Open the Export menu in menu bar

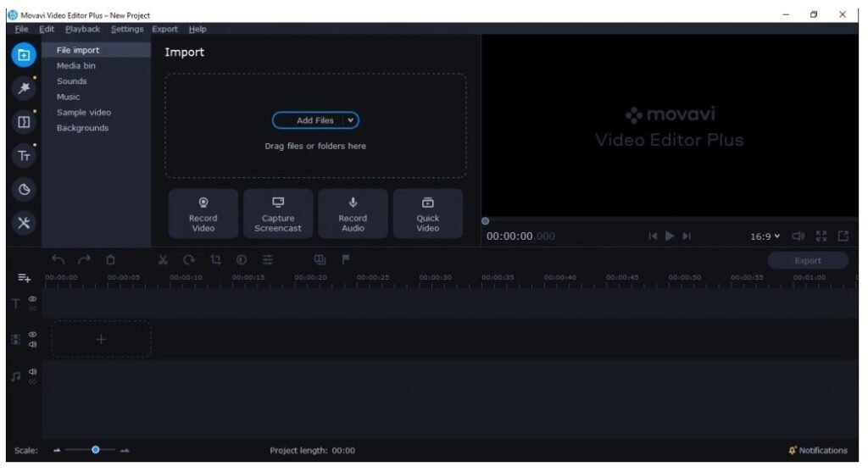pyautogui.click(x=165, y=29)
